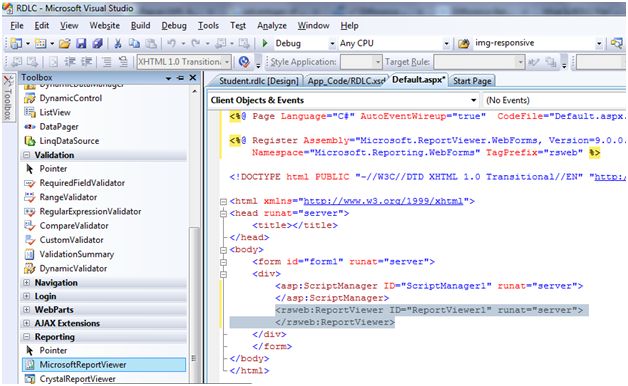The image size is (628, 386).
Task: Click the Pointer arrow icon under Validation
Action: pyautogui.click(x=30, y=169)
